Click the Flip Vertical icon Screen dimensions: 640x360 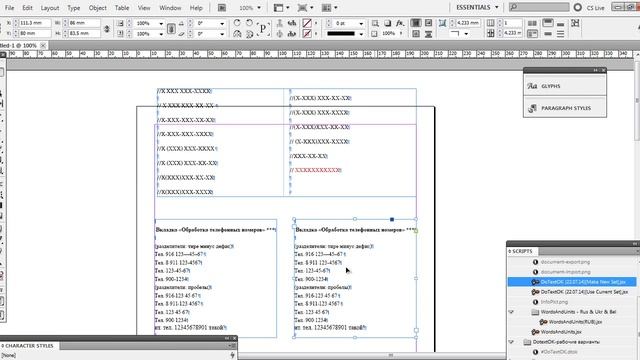[249, 34]
